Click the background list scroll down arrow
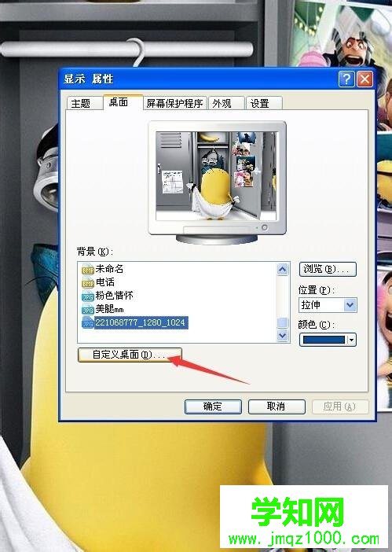Screen dimensions: 392x552 tap(282, 335)
